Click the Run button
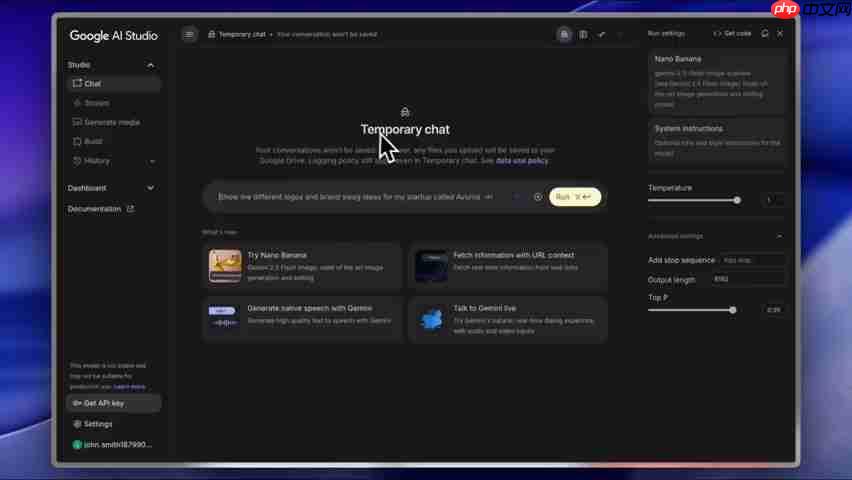852x480 pixels. pos(575,197)
